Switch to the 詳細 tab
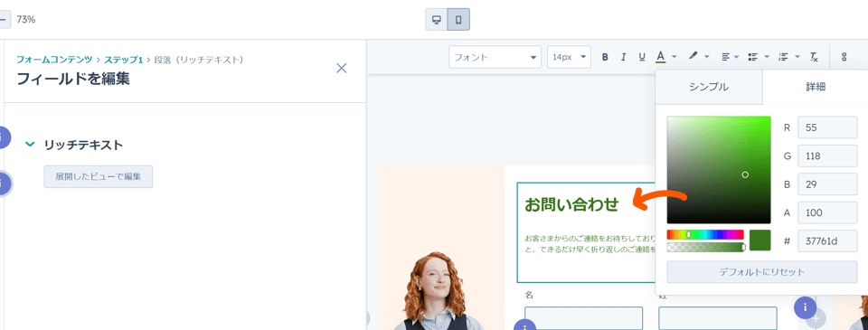 (816, 87)
